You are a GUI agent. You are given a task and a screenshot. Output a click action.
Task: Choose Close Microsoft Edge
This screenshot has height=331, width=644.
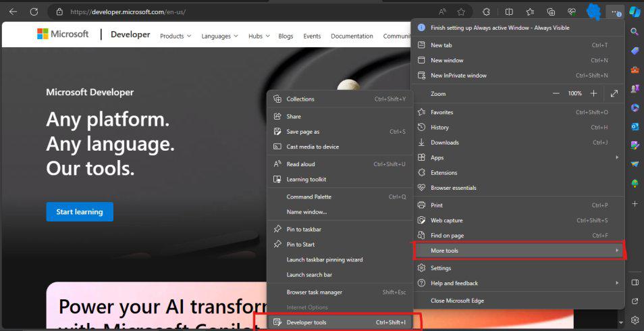(518, 301)
